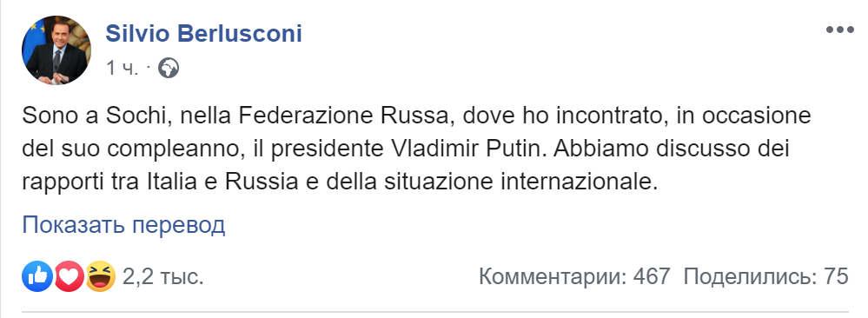Click the last post line ending "internazionale"
This screenshot has height=318, width=868.
(340, 182)
